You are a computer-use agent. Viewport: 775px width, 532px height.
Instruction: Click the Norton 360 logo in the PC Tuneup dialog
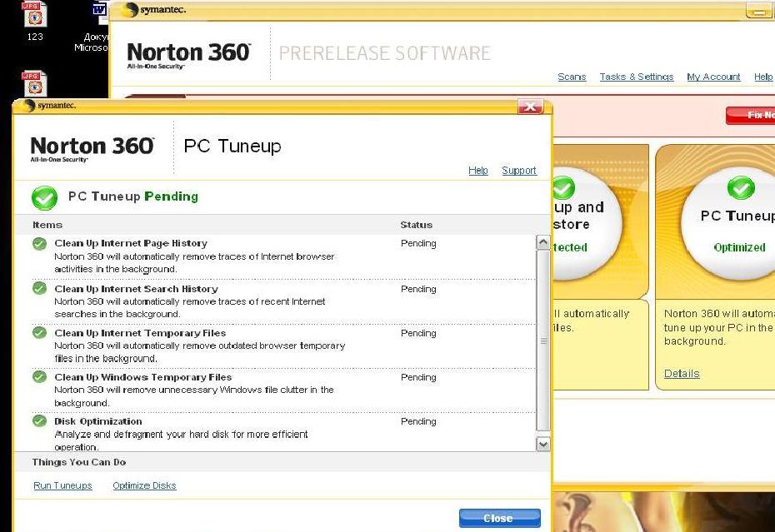pyautogui.click(x=92, y=149)
